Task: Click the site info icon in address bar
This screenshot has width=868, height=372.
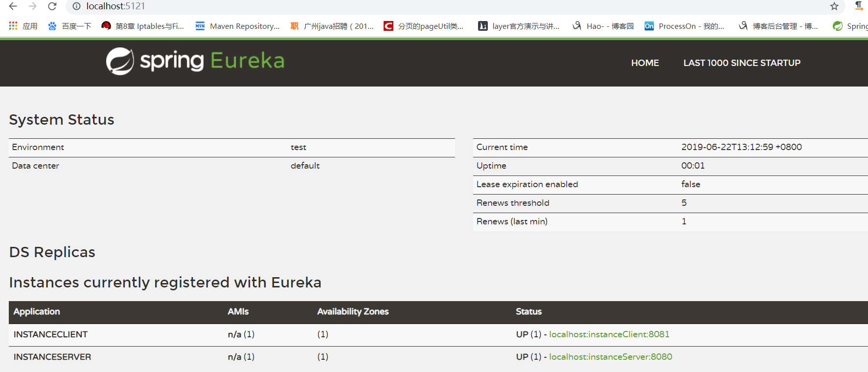Action: coord(76,6)
